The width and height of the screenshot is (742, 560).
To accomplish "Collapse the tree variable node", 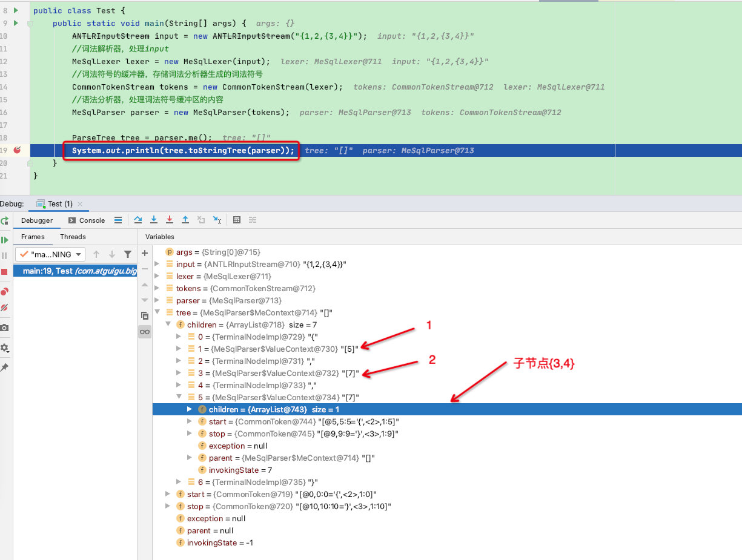I will pos(157,312).
